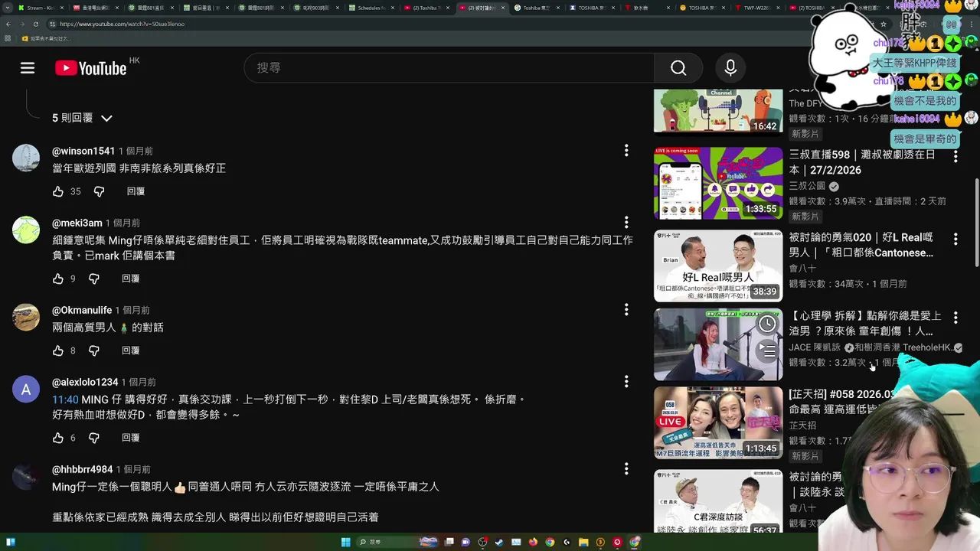The image size is (980, 551).
Task: Reply to @meki3am's comment
Action: 131,279
